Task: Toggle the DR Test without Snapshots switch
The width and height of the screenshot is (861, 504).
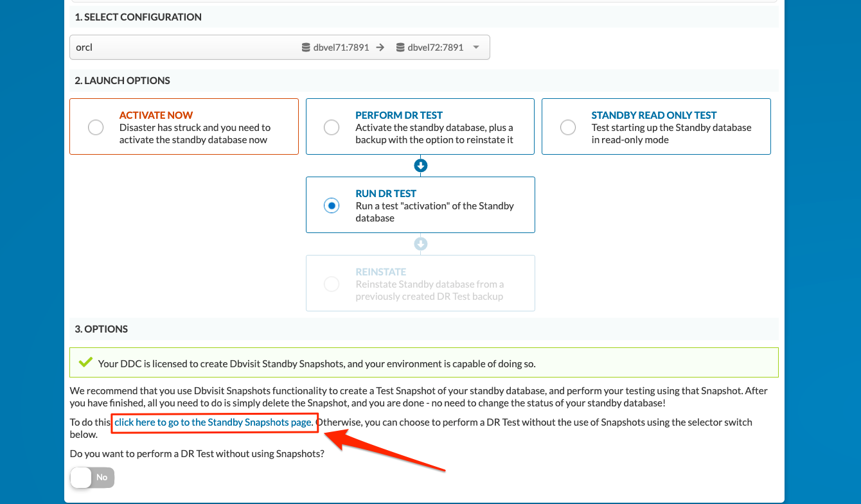Action: pyautogui.click(x=93, y=477)
